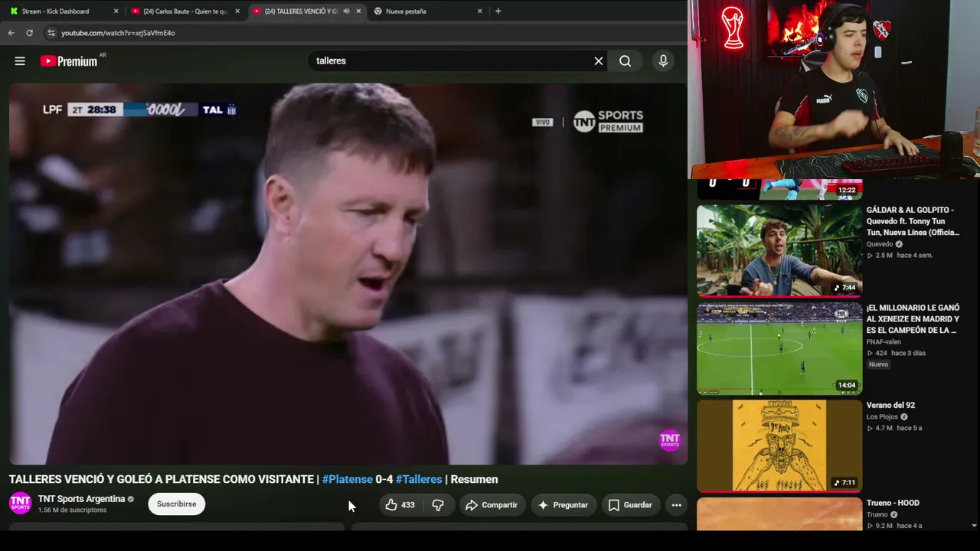Open the partially shown 12:22 video thumbnail
The width and height of the screenshot is (980, 551).
(x=779, y=189)
